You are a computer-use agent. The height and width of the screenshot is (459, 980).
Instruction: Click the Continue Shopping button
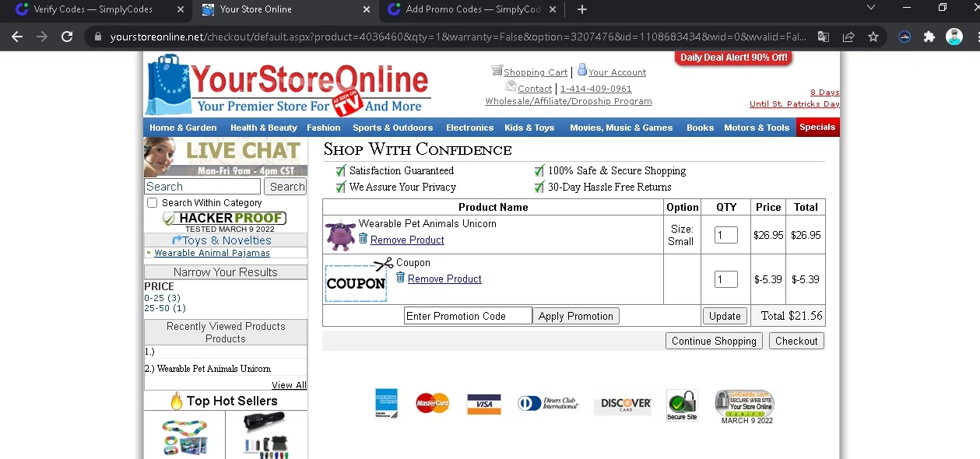coord(714,341)
